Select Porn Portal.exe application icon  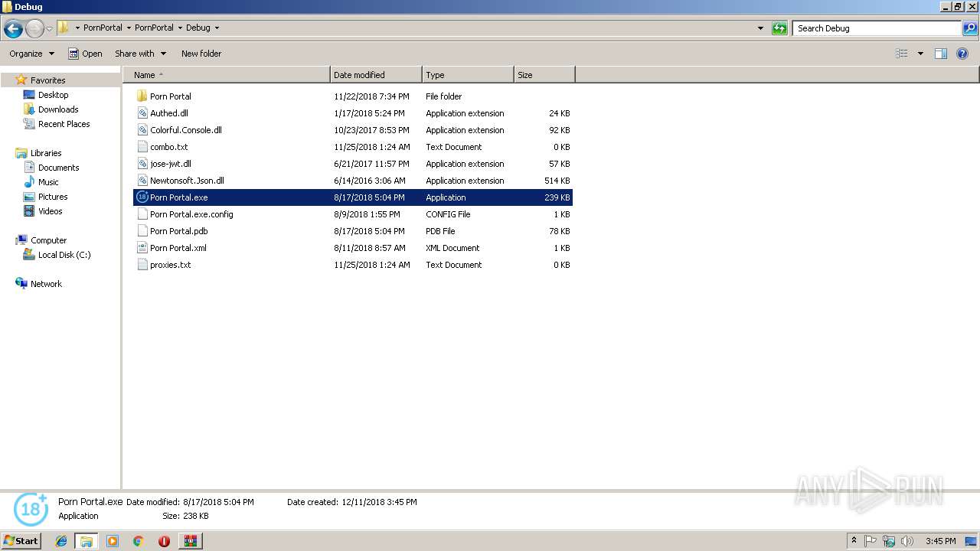pyautogui.click(x=142, y=197)
